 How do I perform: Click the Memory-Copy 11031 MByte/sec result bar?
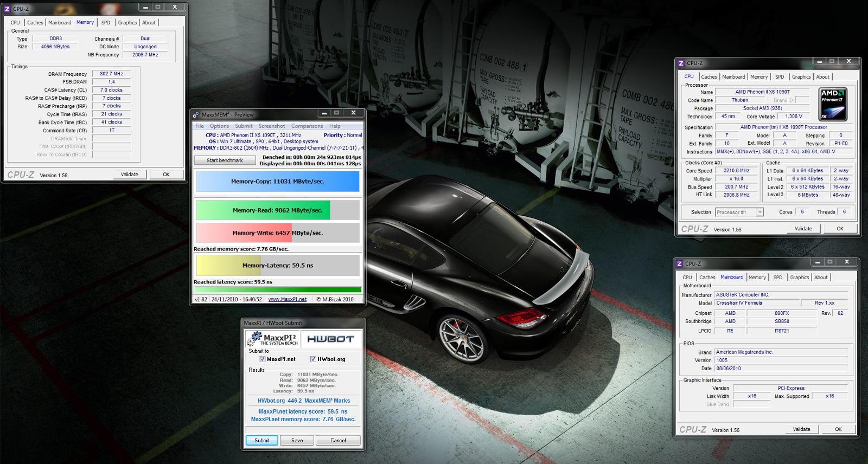tap(278, 182)
